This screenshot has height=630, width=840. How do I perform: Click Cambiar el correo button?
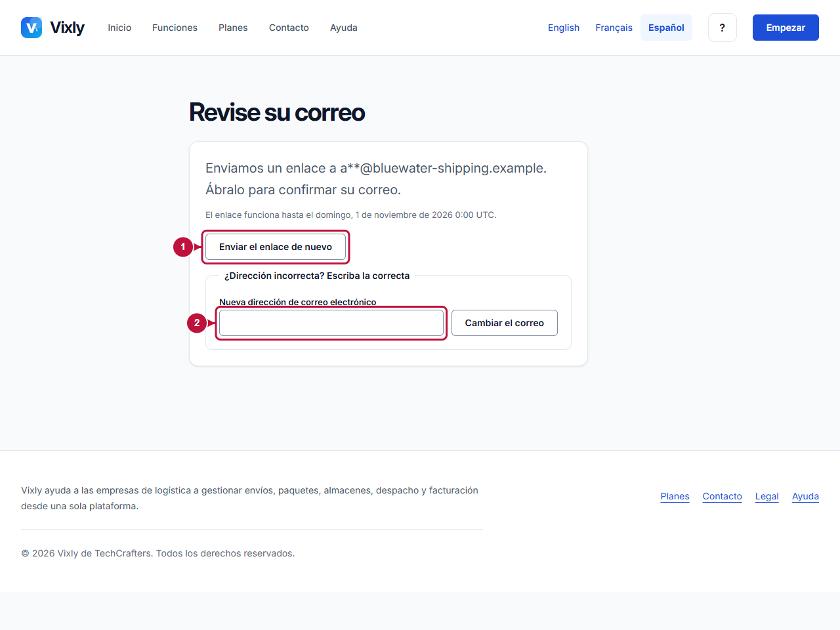(x=505, y=323)
